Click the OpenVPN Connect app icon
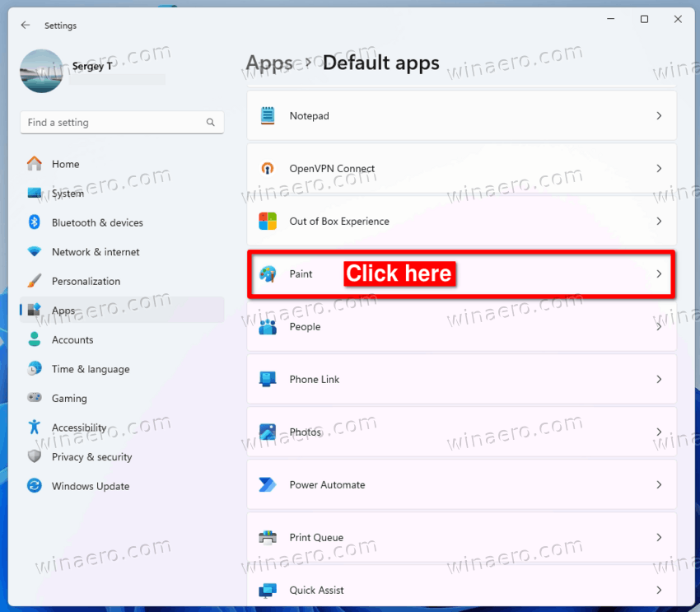 [x=268, y=168]
